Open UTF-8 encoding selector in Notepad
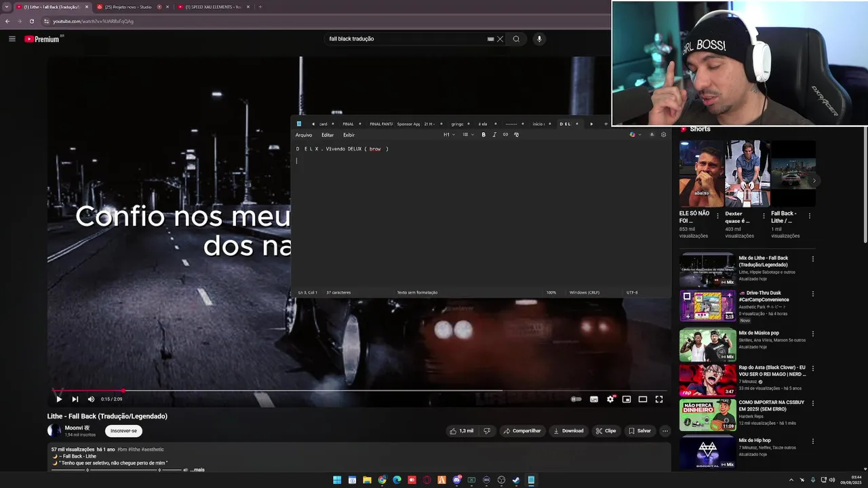Viewport: 868px width, 488px height. 632,293
